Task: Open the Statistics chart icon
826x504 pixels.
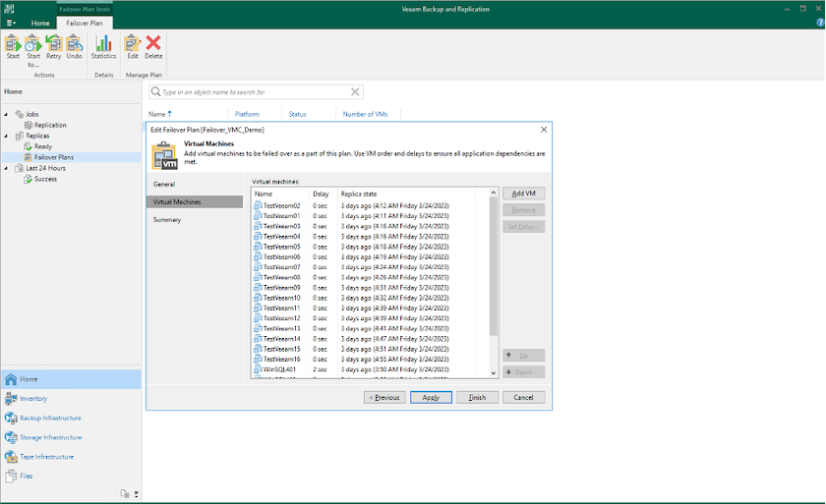Action: click(103, 44)
